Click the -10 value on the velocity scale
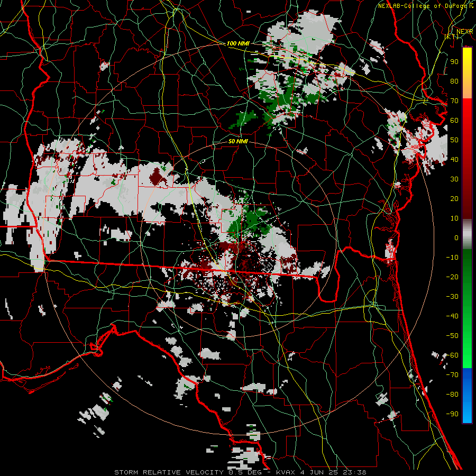Image resolution: width=476 pixels, height=476 pixels. tap(452, 258)
